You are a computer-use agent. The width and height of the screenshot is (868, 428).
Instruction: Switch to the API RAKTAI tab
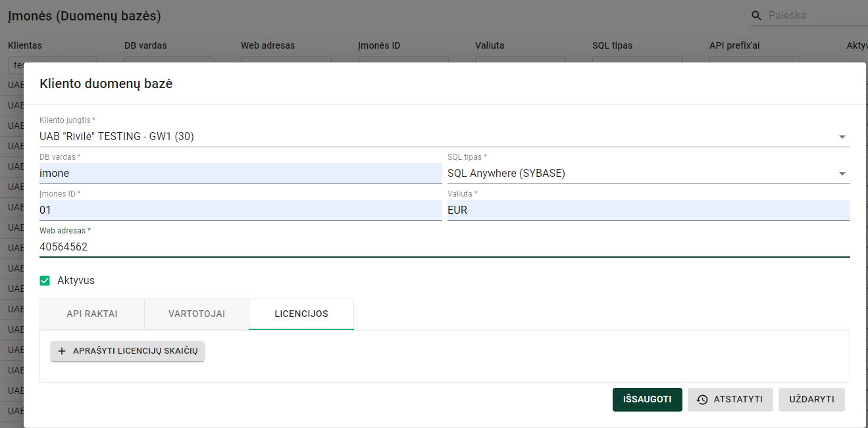(92, 314)
